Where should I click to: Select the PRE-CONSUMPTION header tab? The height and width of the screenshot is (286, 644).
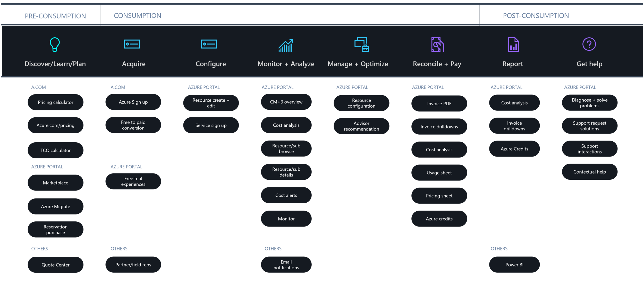(x=55, y=16)
